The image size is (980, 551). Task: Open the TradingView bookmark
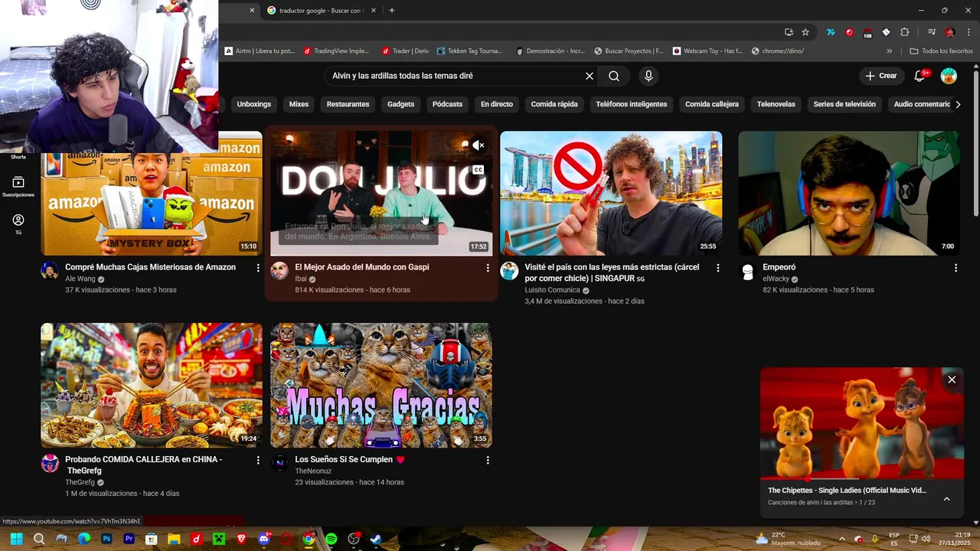tap(336, 51)
